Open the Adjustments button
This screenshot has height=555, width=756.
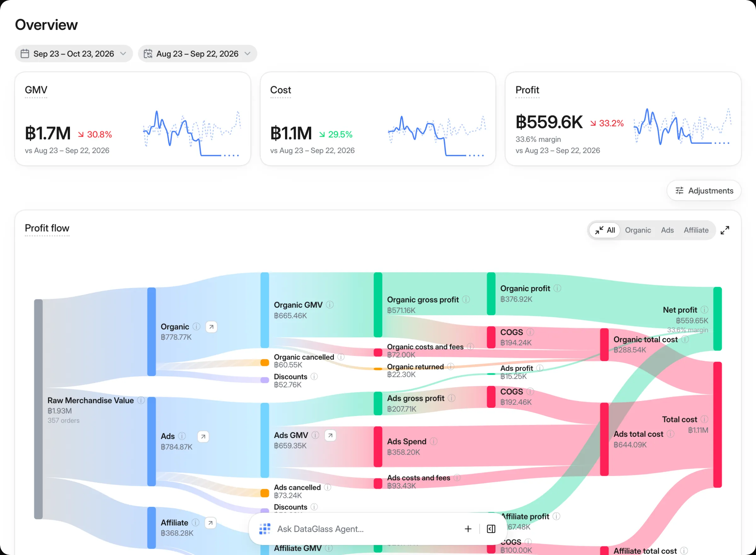[704, 191]
